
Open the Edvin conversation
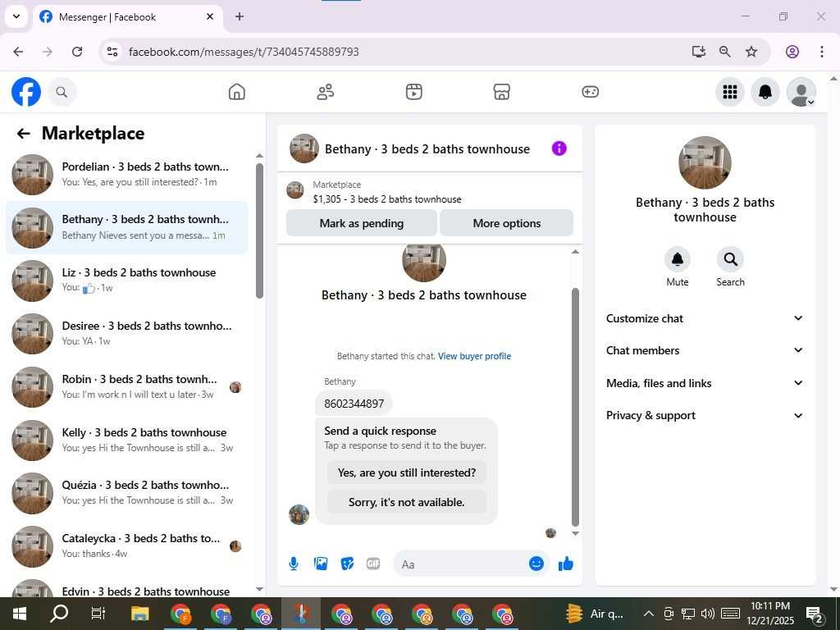[126, 587]
